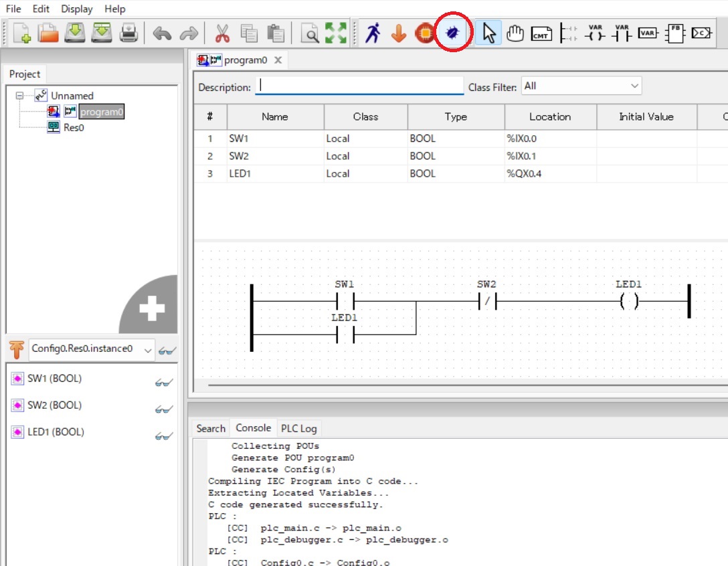Toggle watch glasses next to Config0.Res0.instance0
This screenshot has height=566, width=728.
coord(167,350)
